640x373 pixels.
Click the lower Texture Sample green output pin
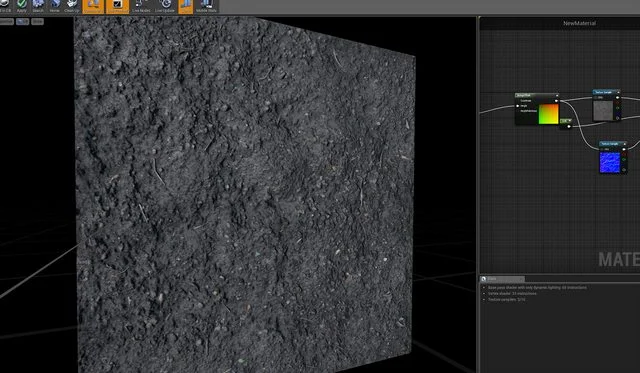[x=624, y=160]
